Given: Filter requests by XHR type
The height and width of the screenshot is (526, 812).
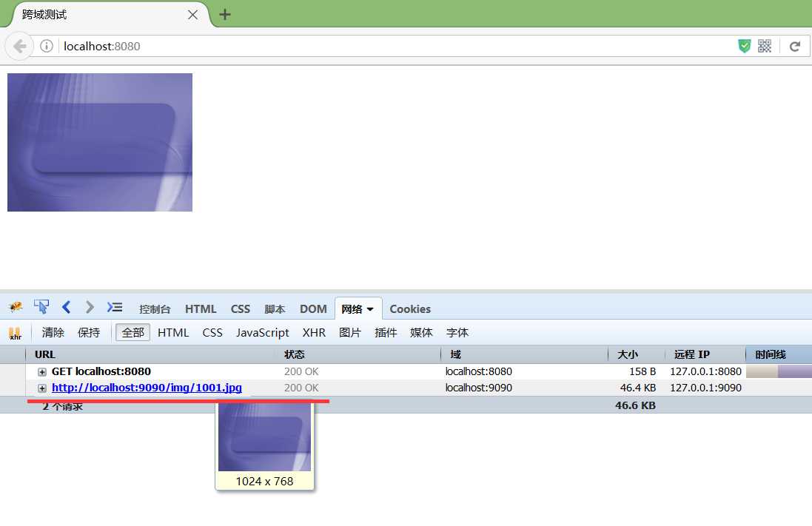Looking at the screenshot, I should click(314, 332).
